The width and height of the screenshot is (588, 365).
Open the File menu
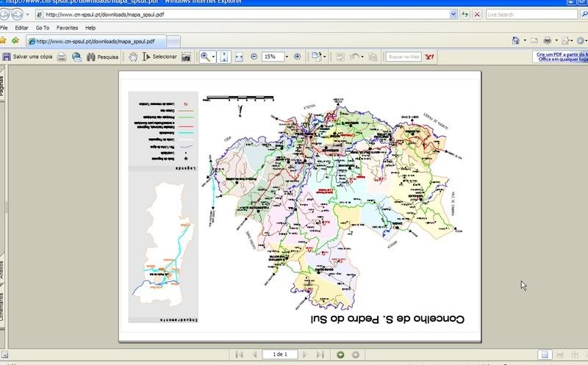[4, 28]
